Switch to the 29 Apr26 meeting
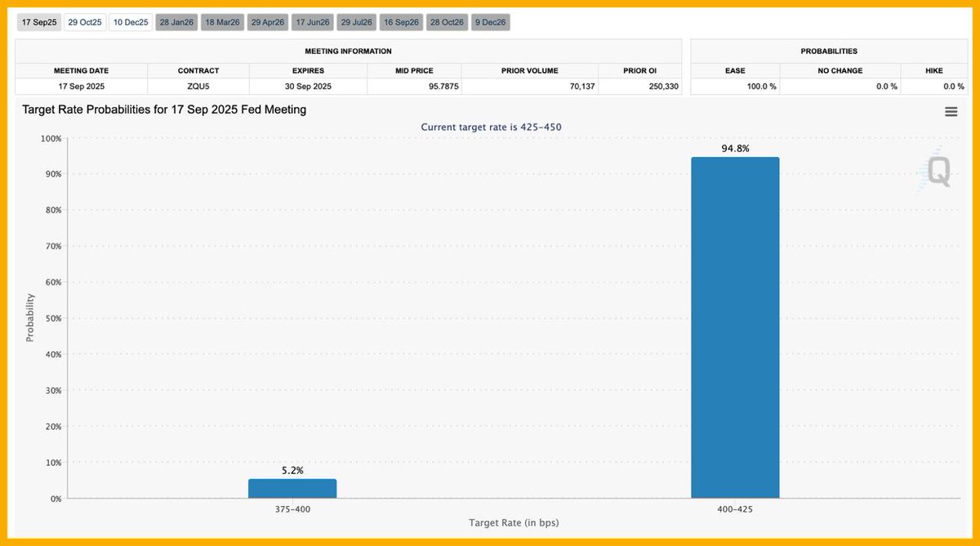The height and width of the screenshot is (546, 980). click(267, 22)
